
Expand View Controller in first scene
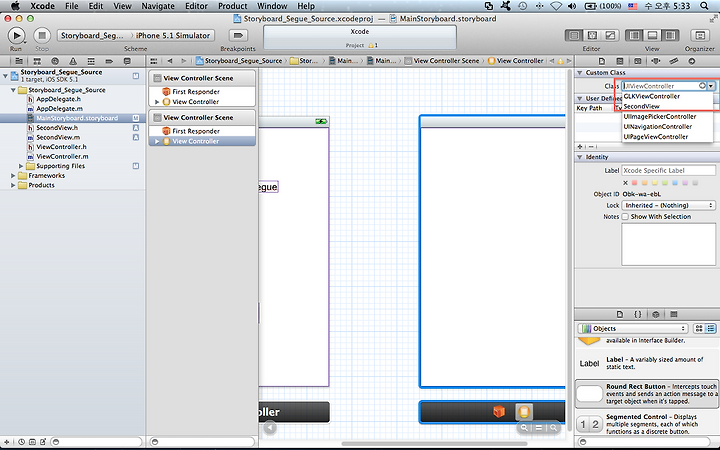click(157, 102)
